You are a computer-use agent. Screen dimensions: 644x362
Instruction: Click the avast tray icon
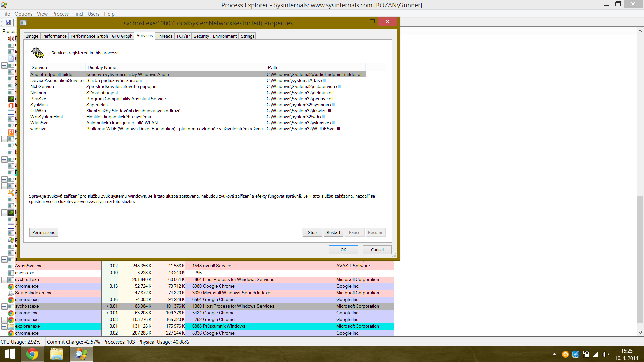[x=565, y=354]
